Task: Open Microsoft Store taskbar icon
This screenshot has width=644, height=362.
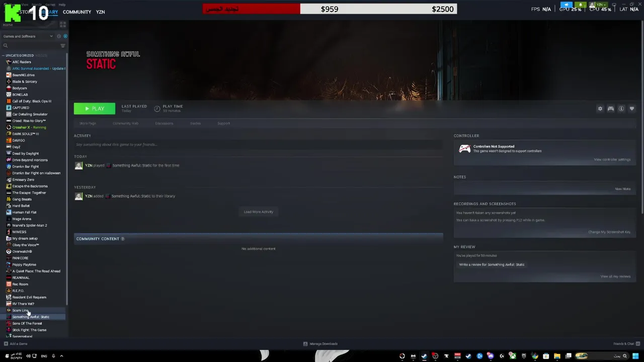Action: 546,356
